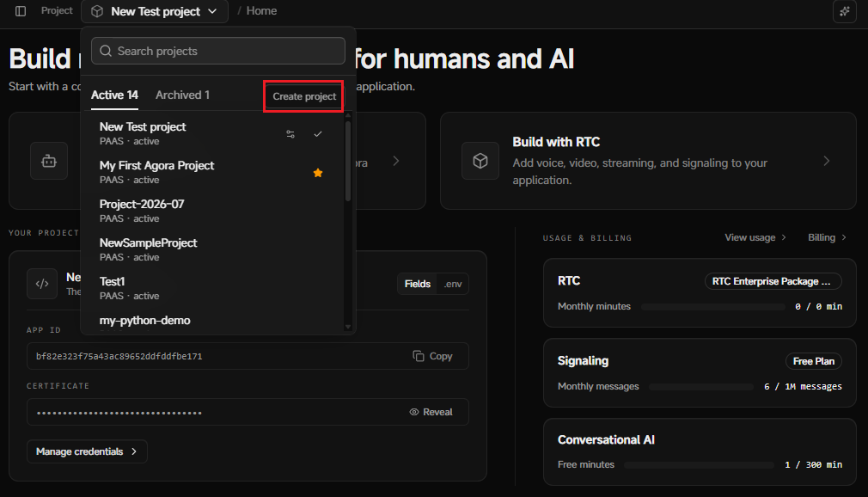Click the robot icon card

(x=49, y=162)
